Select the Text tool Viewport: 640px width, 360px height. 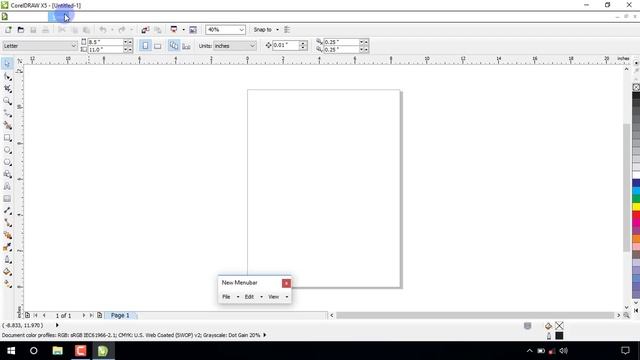point(7,187)
